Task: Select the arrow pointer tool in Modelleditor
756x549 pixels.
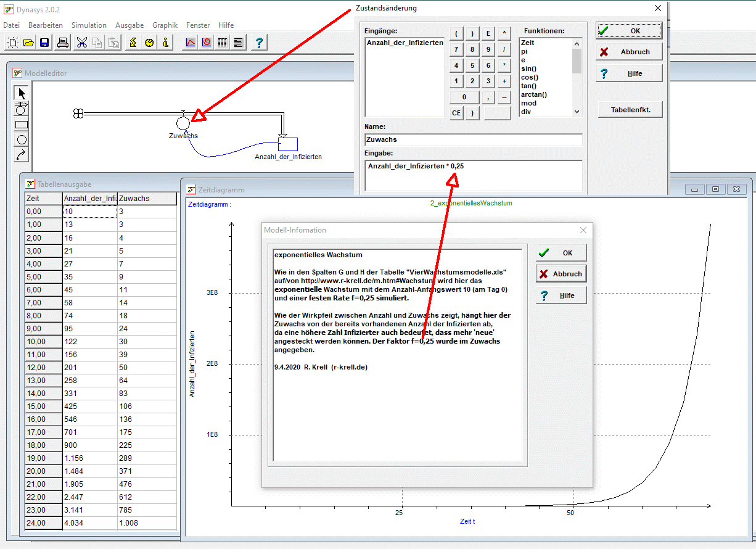Action: [x=22, y=94]
